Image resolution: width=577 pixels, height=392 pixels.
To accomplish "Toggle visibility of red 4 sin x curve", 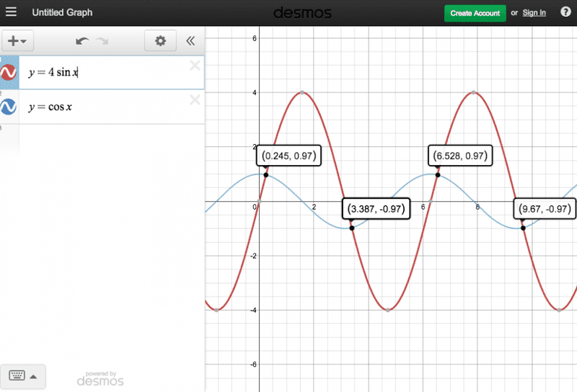I will pos(9,72).
